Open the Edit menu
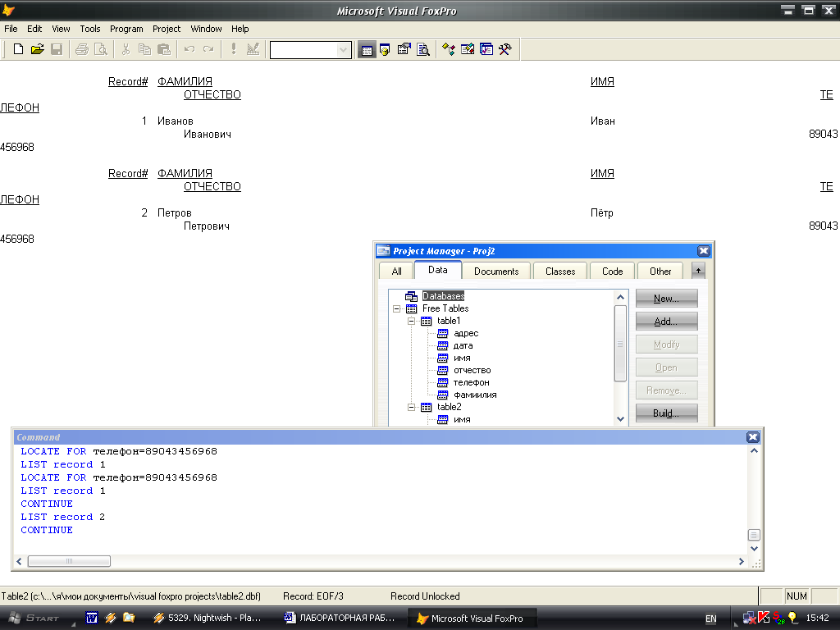Viewport: 840px width, 630px height. tap(34, 29)
